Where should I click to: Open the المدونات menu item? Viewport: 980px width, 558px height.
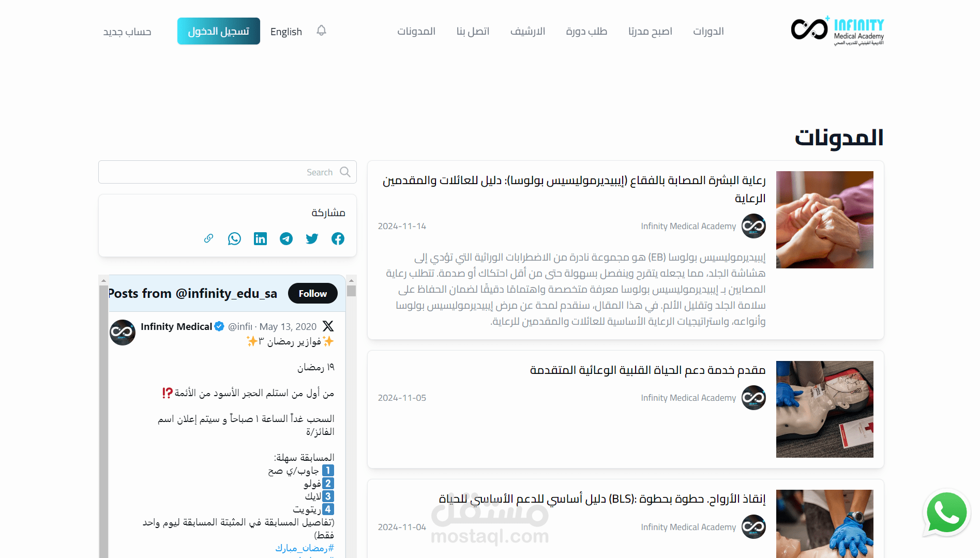click(416, 31)
